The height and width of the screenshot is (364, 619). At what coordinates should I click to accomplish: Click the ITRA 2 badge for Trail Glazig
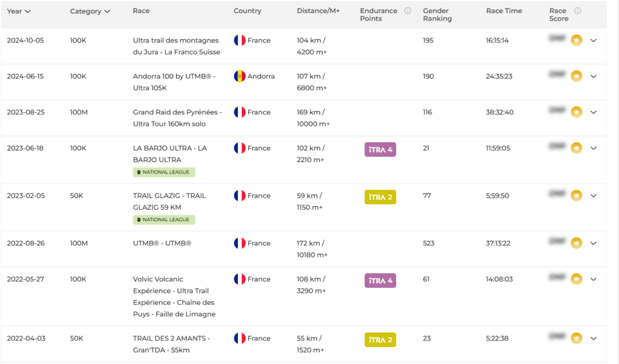[x=380, y=197]
